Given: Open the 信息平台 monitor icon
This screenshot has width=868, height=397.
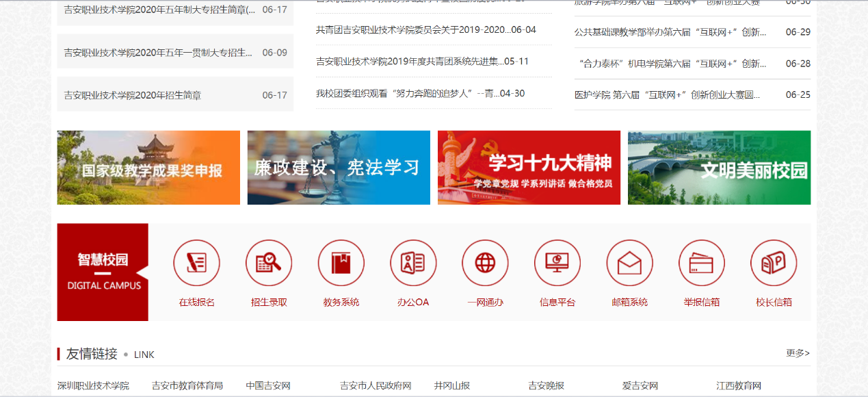Looking at the screenshot, I should [557, 263].
